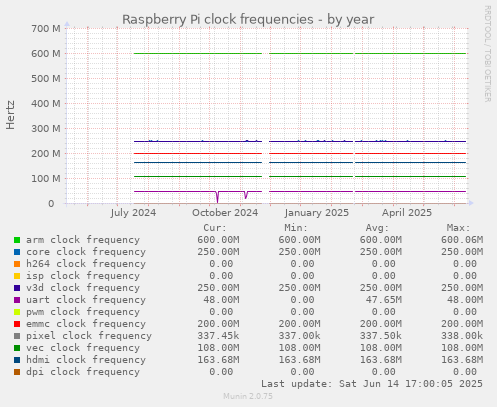Screen dimensions: 497x407
Task: Click the '400 M' y-axis tick label
Action: (x=46, y=104)
